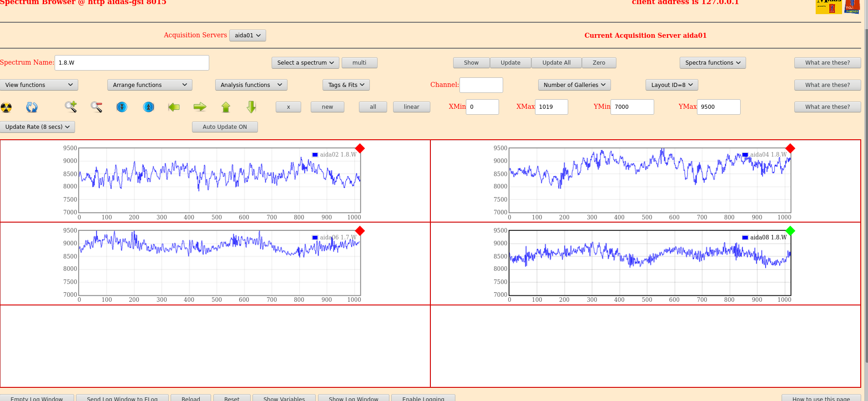Toggle the linear scale button
The width and height of the screenshot is (868, 401).
pos(411,107)
